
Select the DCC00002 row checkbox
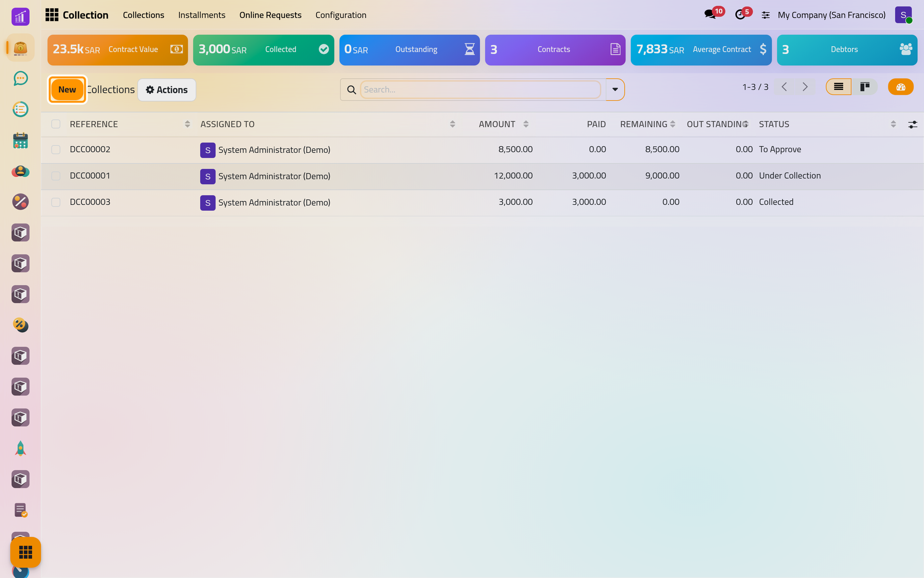[56, 150]
